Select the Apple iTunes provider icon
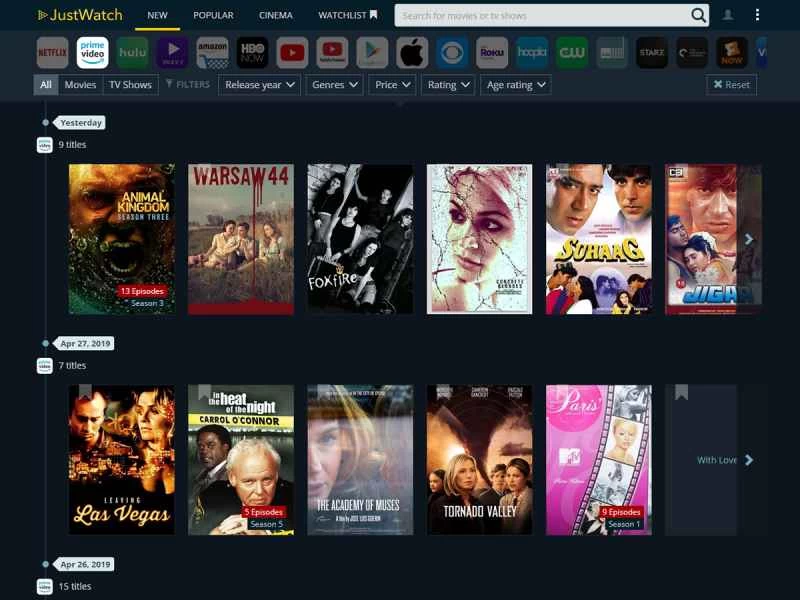 [412, 52]
